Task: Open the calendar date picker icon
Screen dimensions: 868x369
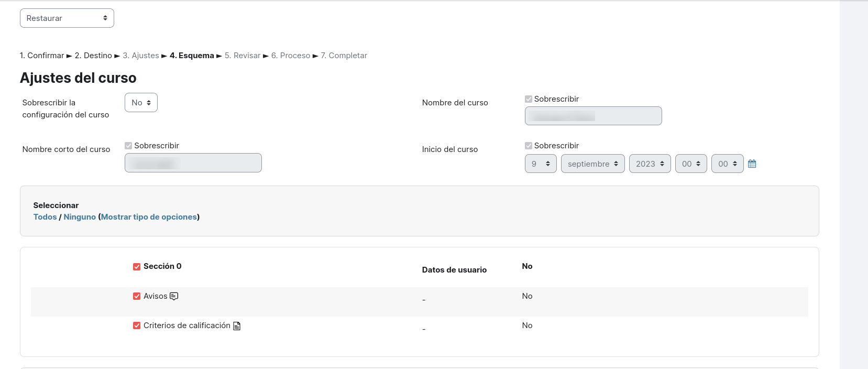Action: pyautogui.click(x=752, y=164)
